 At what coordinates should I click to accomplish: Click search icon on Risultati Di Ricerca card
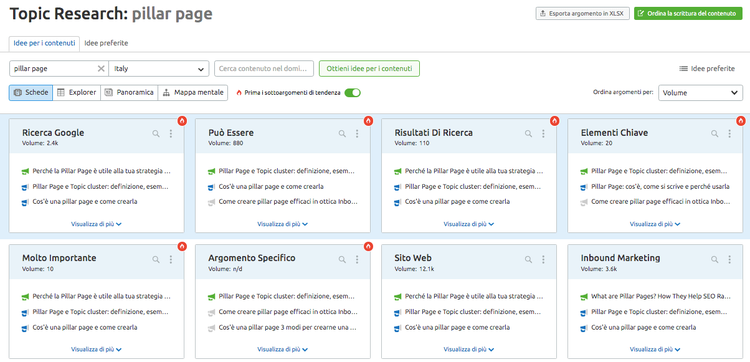tap(528, 134)
